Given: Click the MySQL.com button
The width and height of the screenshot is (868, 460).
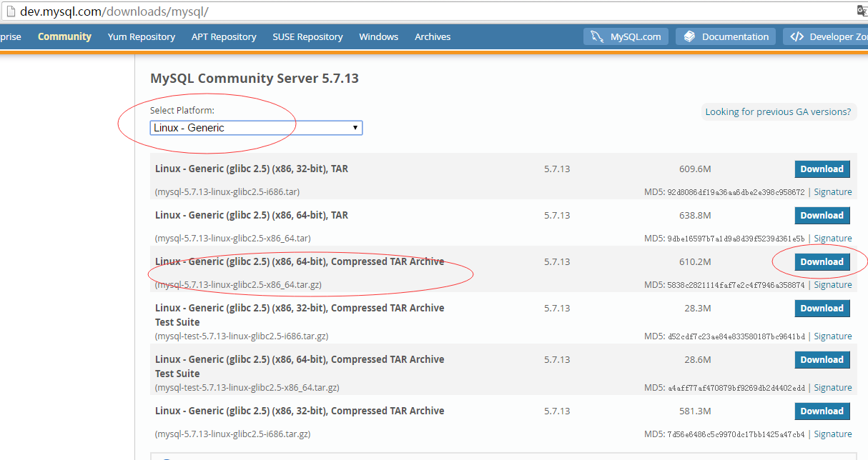Looking at the screenshot, I should click(x=626, y=36).
